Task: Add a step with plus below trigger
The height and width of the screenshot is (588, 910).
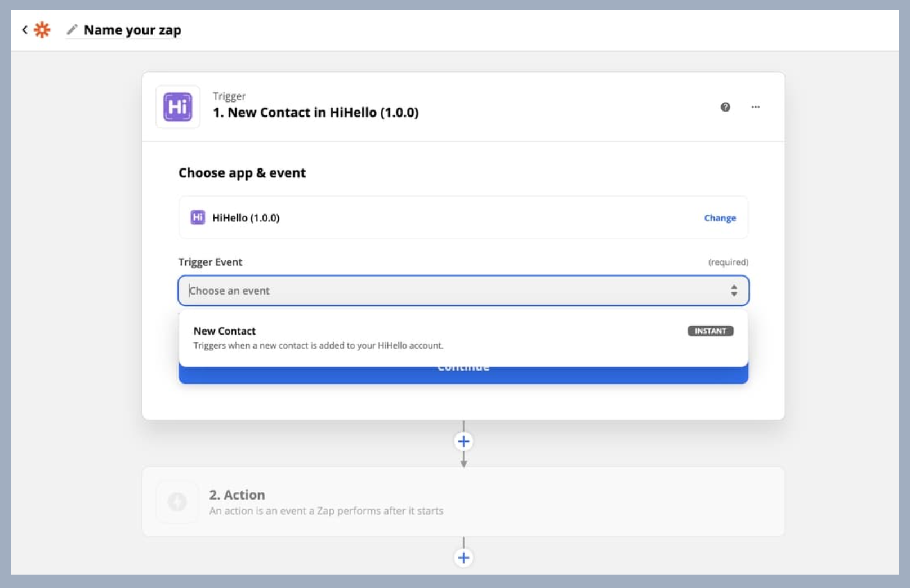Action: tap(463, 442)
